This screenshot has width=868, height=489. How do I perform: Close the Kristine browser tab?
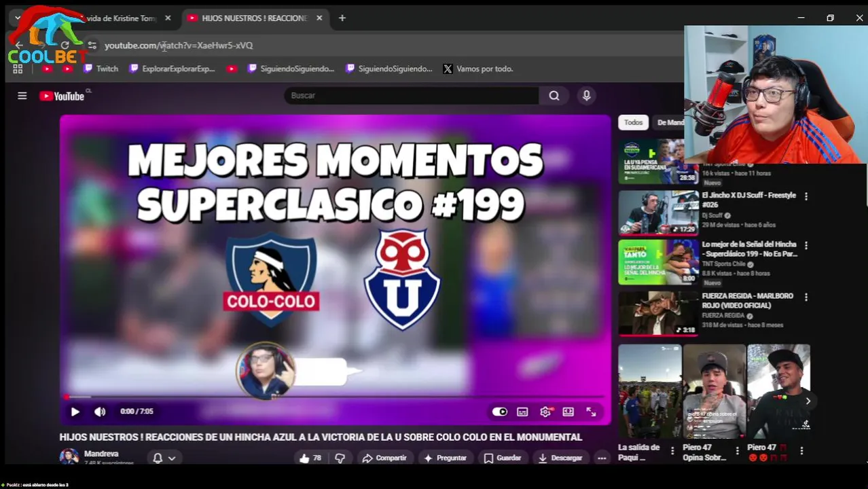(168, 18)
